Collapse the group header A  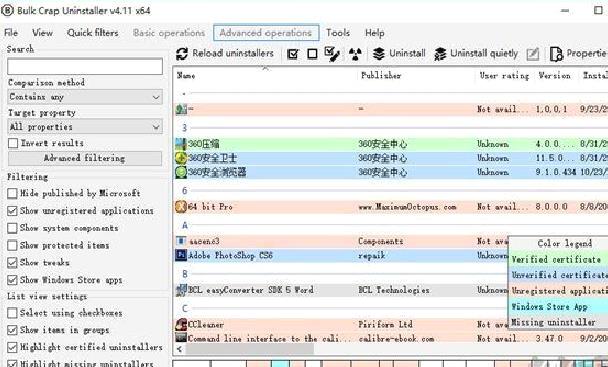(185, 225)
